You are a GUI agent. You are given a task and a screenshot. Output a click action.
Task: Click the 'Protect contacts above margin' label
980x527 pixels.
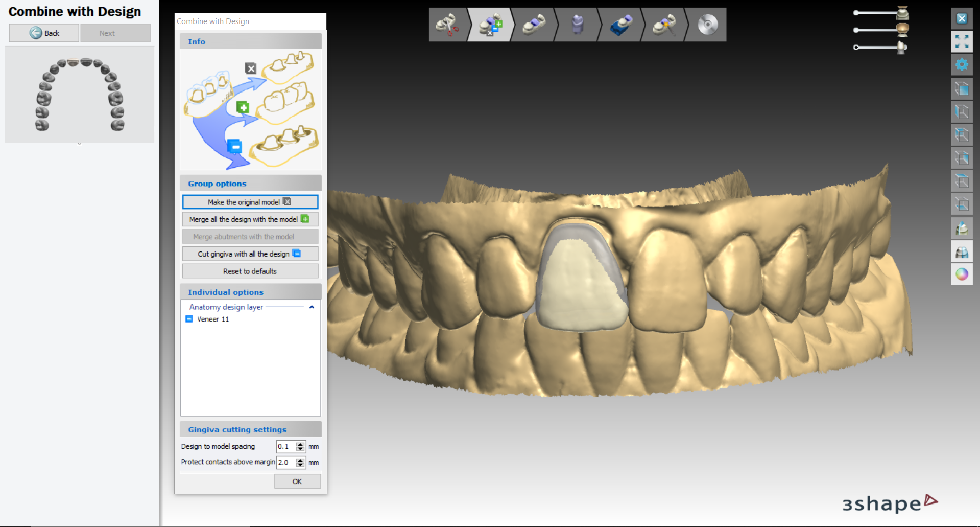228,462
